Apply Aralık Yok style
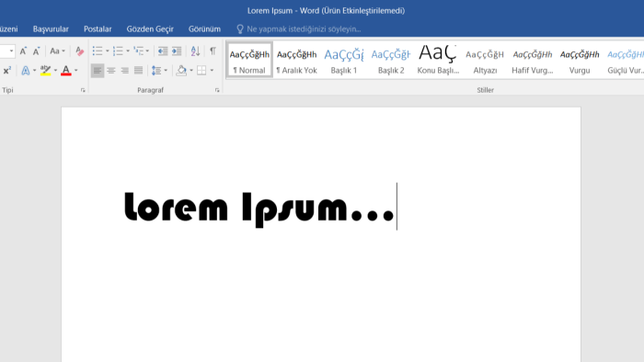 click(x=296, y=61)
